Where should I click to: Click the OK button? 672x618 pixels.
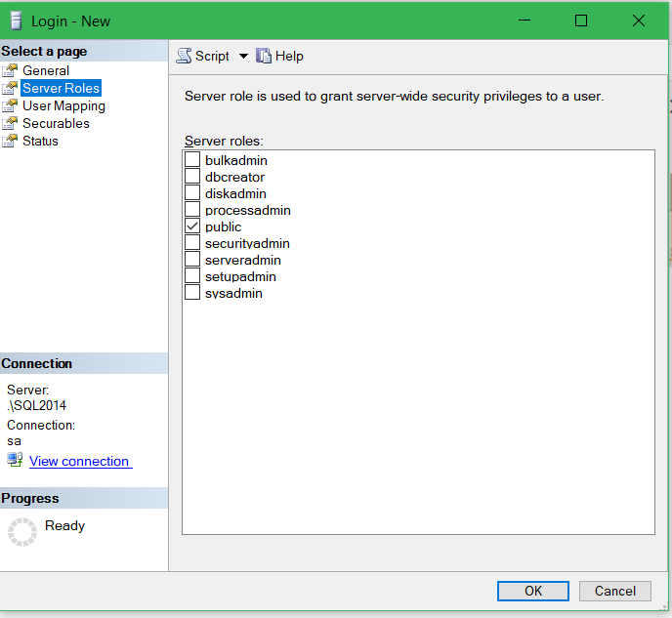[533, 591]
